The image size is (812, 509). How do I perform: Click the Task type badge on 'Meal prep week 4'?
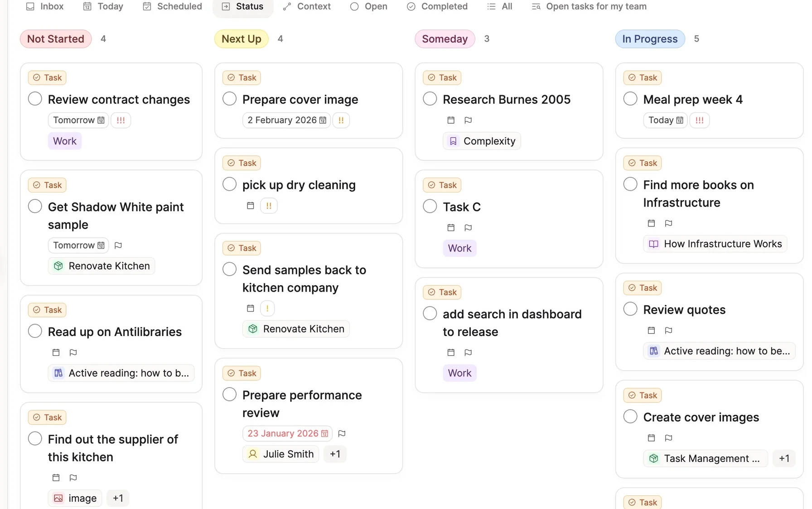(x=643, y=77)
